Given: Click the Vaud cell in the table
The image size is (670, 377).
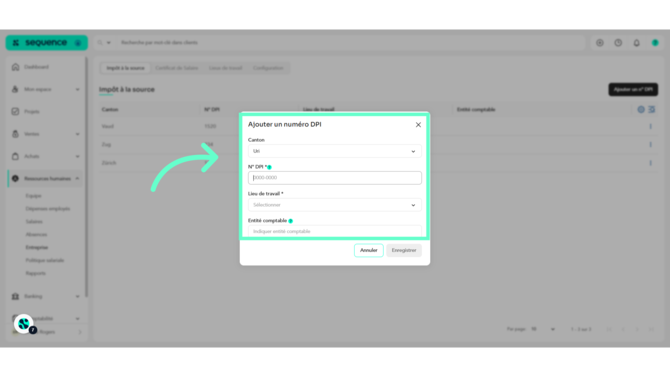Looking at the screenshot, I should click(108, 127).
